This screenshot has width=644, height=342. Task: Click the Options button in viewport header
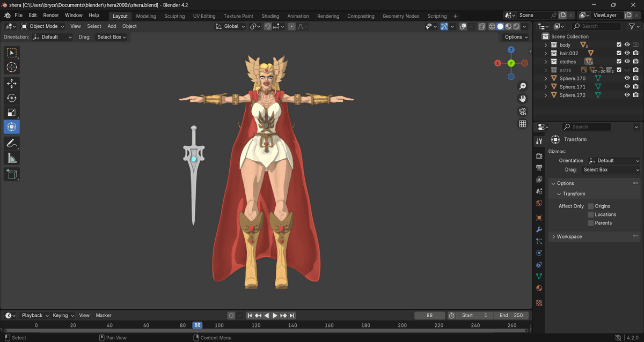tap(516, 37)
